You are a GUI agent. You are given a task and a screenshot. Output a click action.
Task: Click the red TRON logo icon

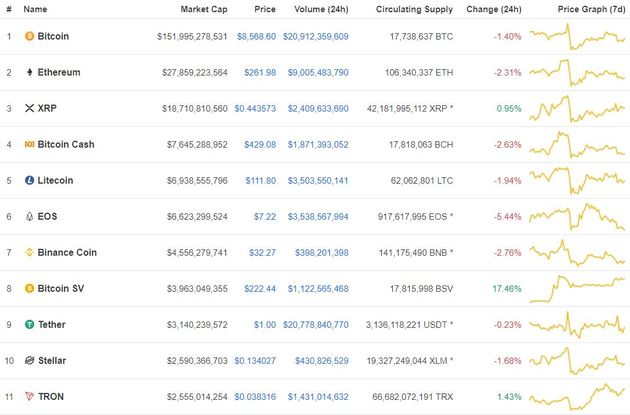pyautogui.click(x=29, y=397)
